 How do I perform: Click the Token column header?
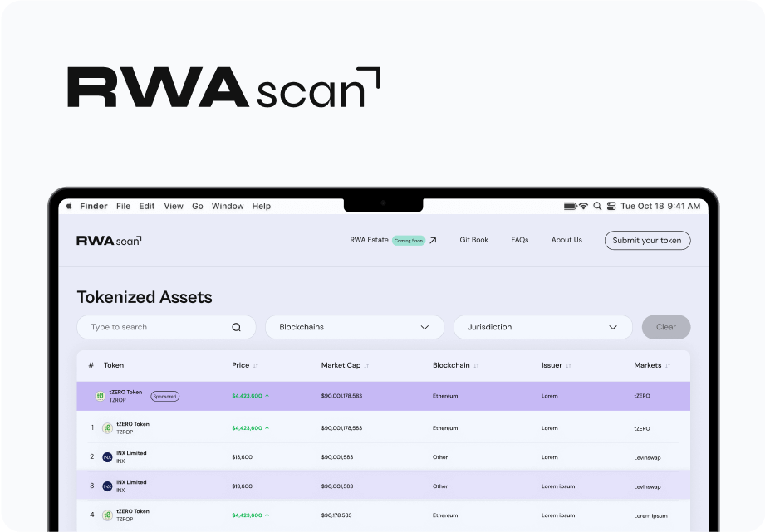114,365
